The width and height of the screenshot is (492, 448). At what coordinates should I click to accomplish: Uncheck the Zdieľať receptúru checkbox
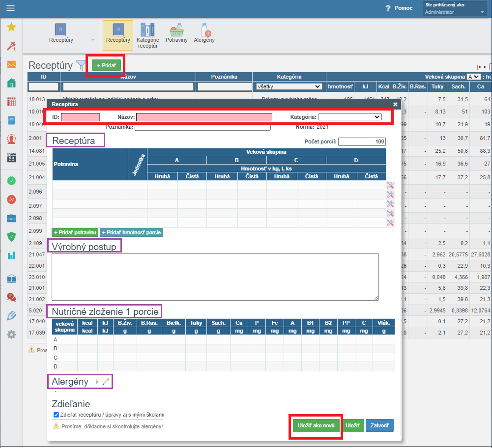[x=56, y=415]
